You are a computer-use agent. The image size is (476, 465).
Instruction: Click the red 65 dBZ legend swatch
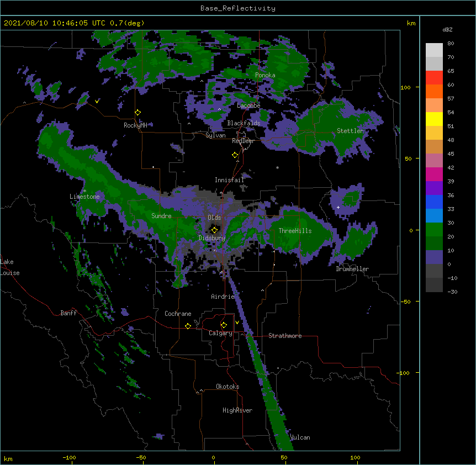(434, 77)
